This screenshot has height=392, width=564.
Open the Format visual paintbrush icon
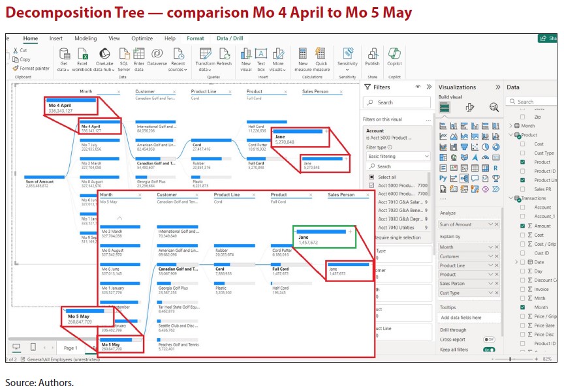(x=469, y=108)
